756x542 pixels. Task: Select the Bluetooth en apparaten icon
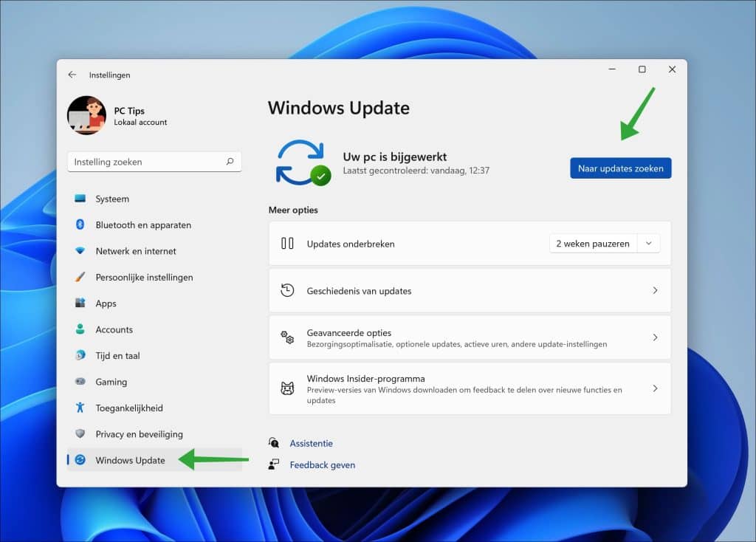tap(79, 224)
